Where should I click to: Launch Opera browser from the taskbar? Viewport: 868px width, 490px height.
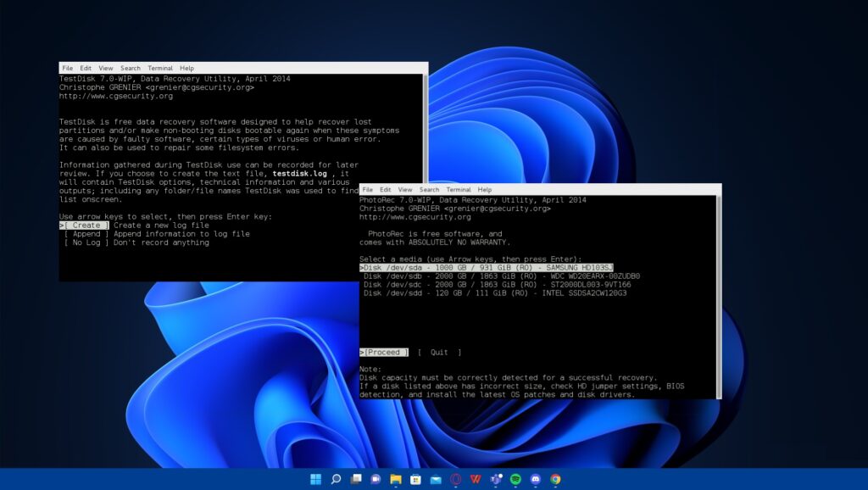click(455, 479)
